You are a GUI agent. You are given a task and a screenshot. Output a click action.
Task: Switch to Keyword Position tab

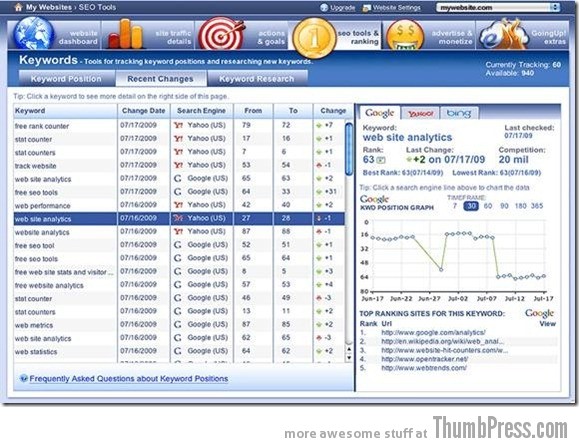tap(66, 79)
